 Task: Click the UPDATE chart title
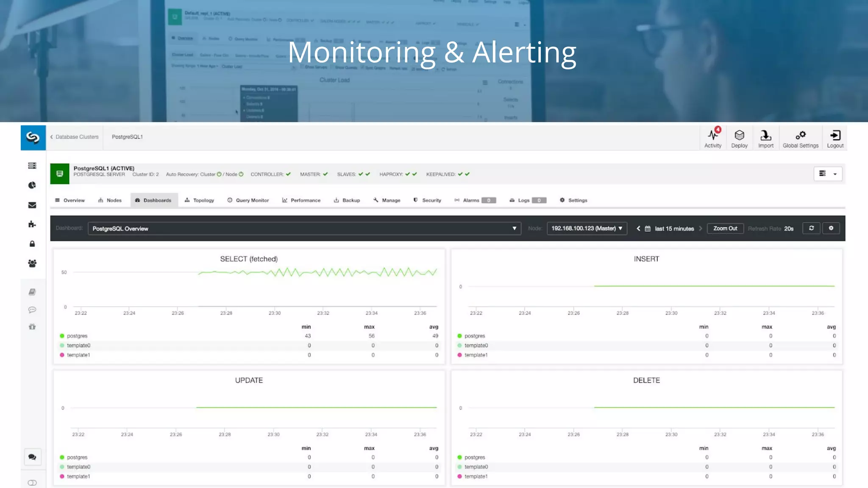249,380
